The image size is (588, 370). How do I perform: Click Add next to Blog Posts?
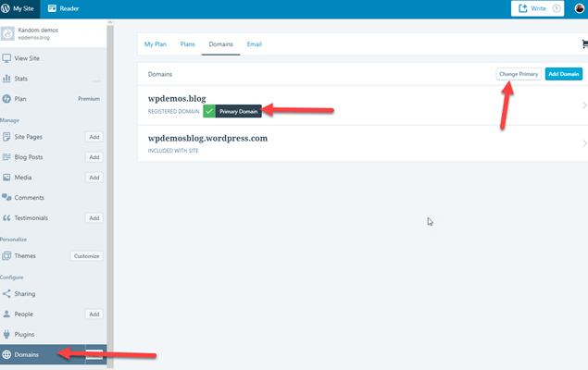(x=94, y=157)
